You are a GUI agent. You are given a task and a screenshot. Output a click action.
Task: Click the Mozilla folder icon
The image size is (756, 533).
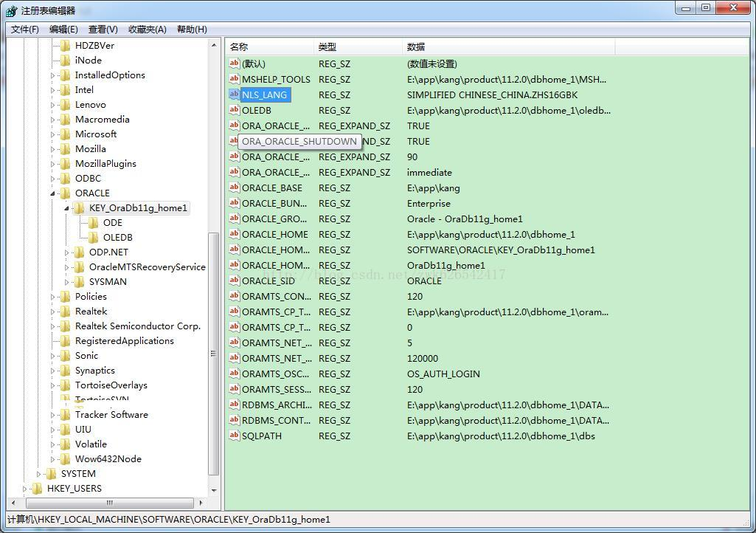coord(66,148)
